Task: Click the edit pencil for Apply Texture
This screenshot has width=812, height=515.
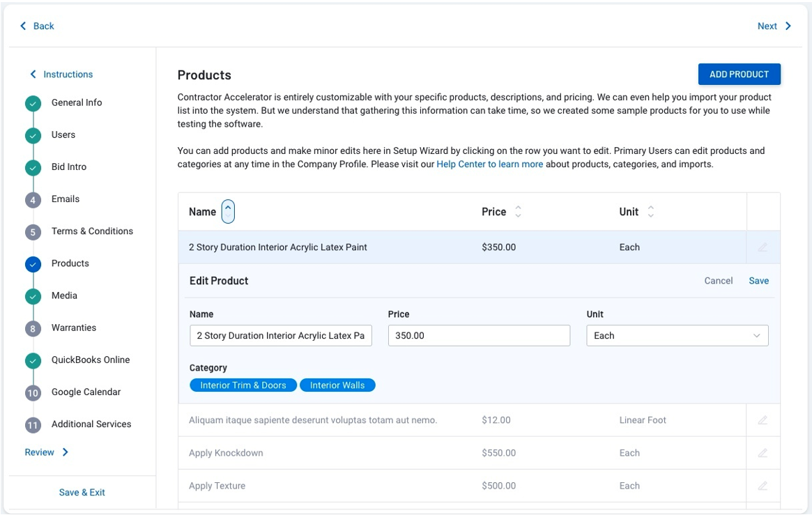Action: coord(763,485)
